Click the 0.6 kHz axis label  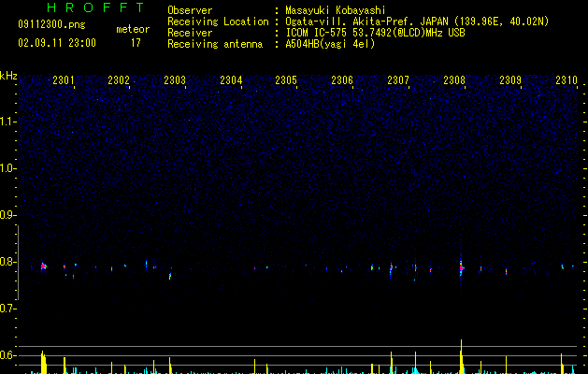coord(7,355)
